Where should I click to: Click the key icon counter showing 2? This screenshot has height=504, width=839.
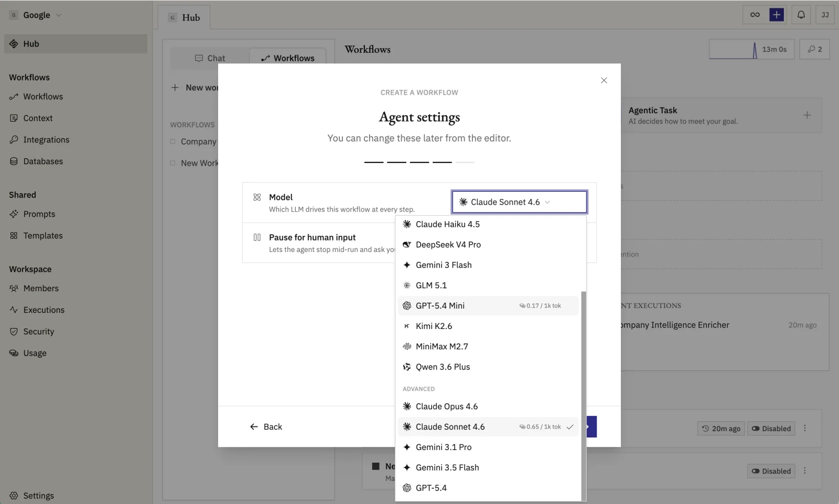[x=814, y=49]
